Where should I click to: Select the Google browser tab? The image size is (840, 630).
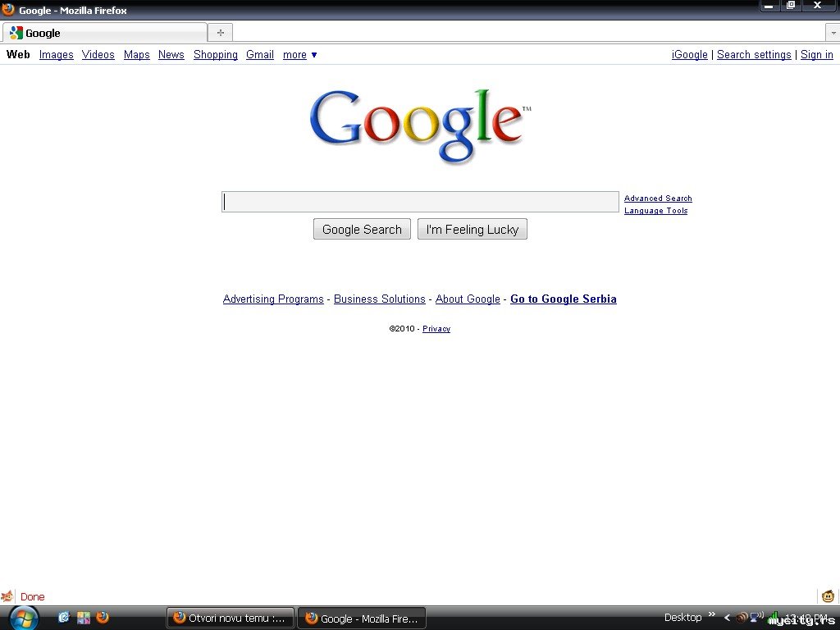(x=105, y=33)
